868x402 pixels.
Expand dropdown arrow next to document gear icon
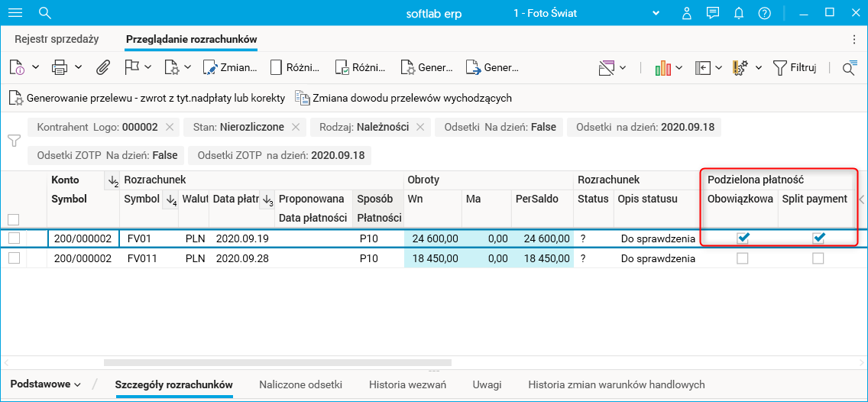coord(188,67)
